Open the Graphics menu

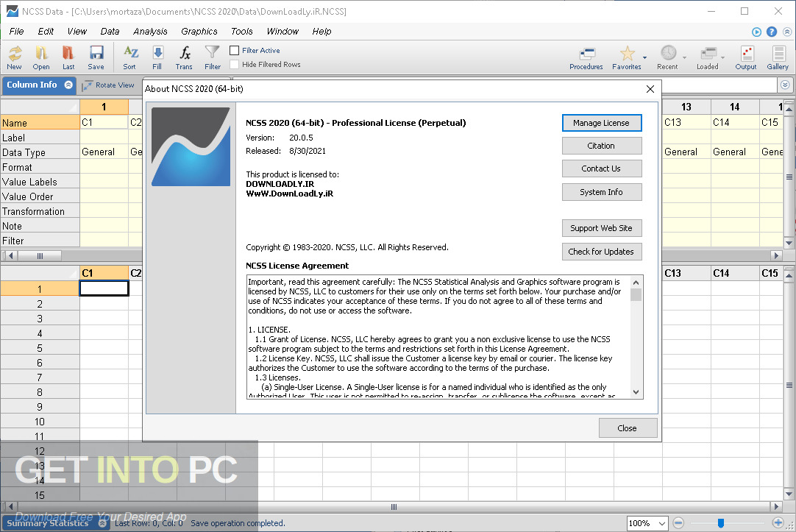coord(199,32)
